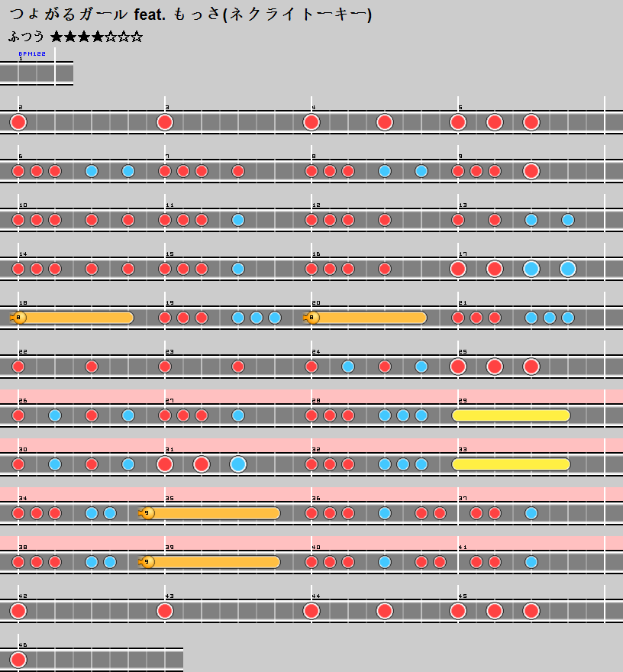The height and width of the screenshot is (672, 623).
Task: Select measure number 8 label
Action: click(x=314, y=157)
